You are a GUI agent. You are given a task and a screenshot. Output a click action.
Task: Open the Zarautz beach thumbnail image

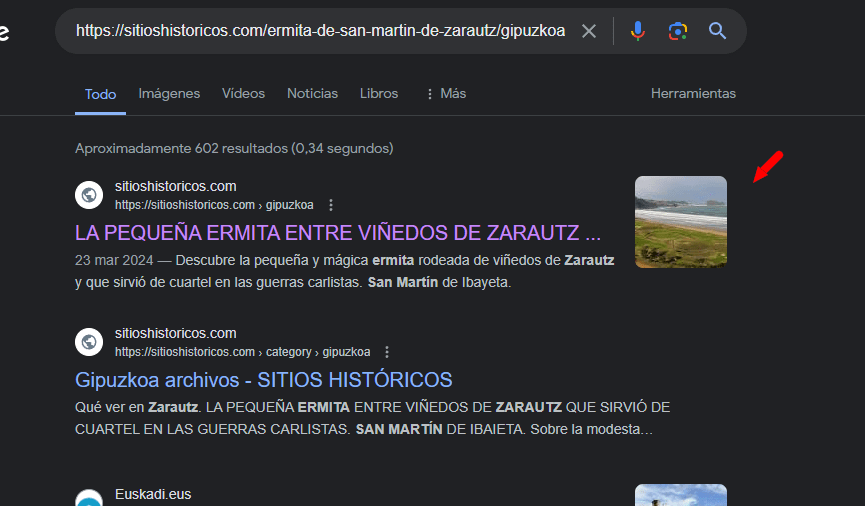pyautogui.click(x=681, y=222)
